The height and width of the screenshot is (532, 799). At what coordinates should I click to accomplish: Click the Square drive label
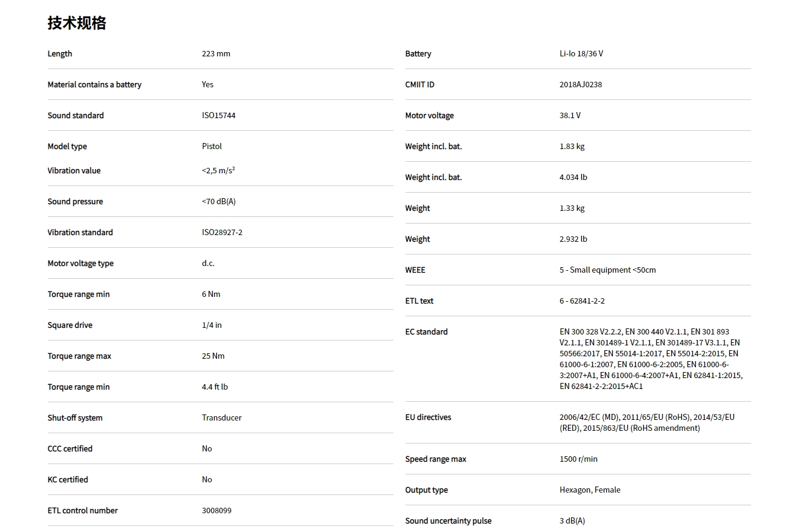tap(70, 325)
